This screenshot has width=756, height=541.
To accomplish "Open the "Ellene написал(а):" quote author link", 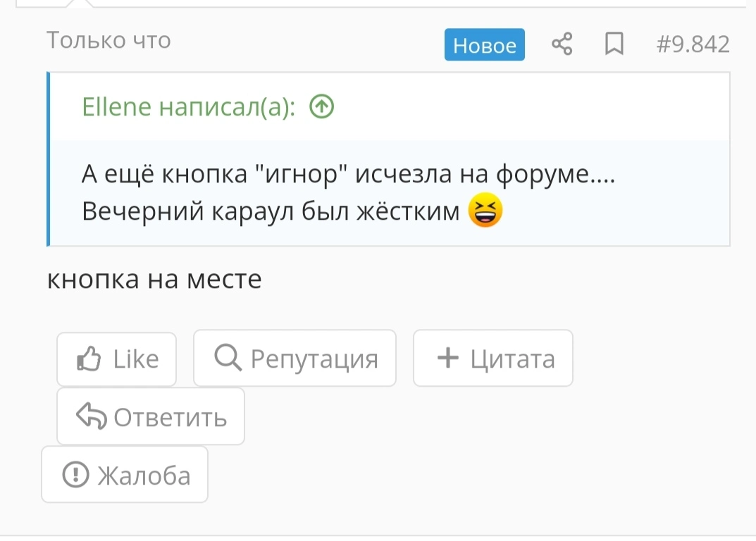I will 189,106.
